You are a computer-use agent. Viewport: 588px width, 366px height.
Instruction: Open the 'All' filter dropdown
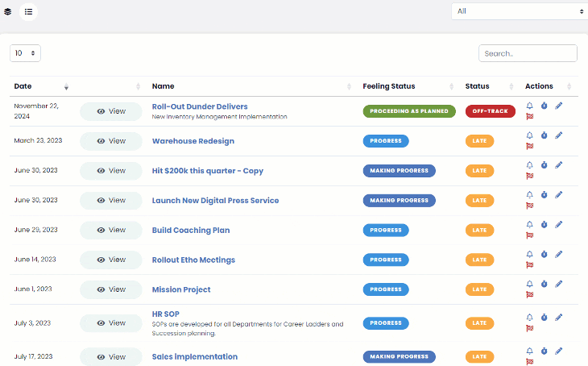pyautogui.click(x=519, y=11)
